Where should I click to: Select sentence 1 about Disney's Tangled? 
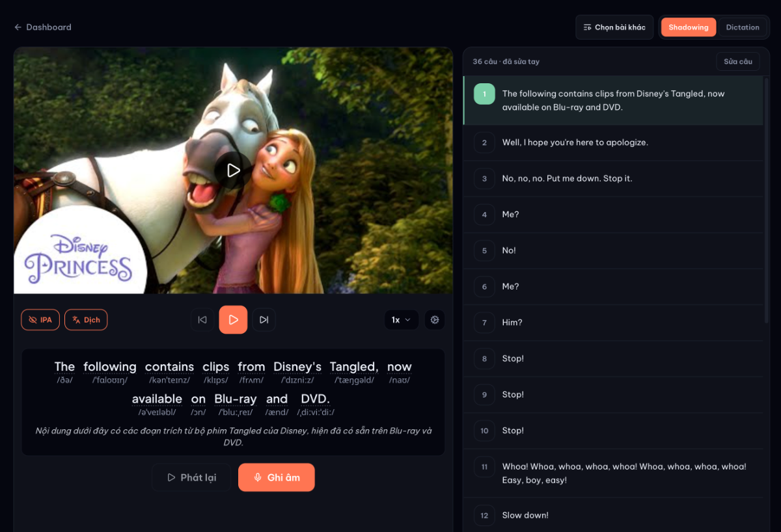pos(613,100)
